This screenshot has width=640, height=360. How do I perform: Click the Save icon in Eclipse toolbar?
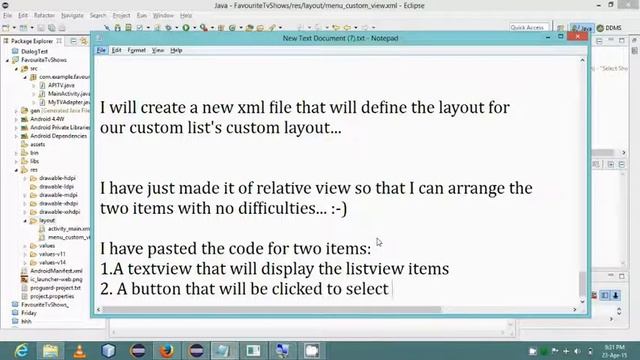coord(41,28)
